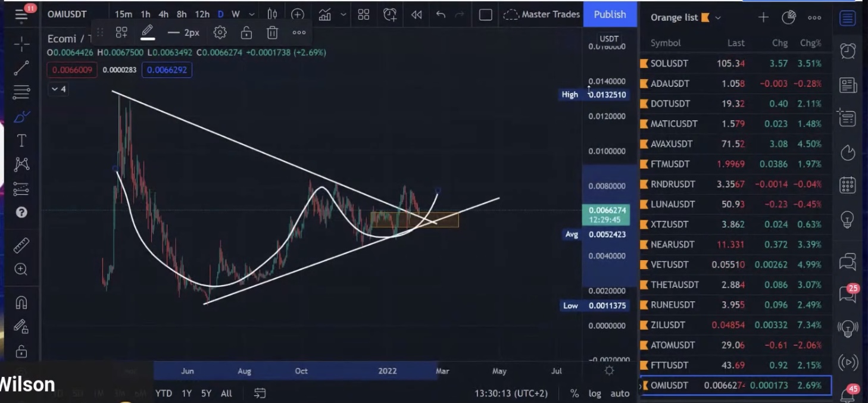Toggle stay in drawing mode
This screenshot has width=868, height=403.
coord(21,327)
